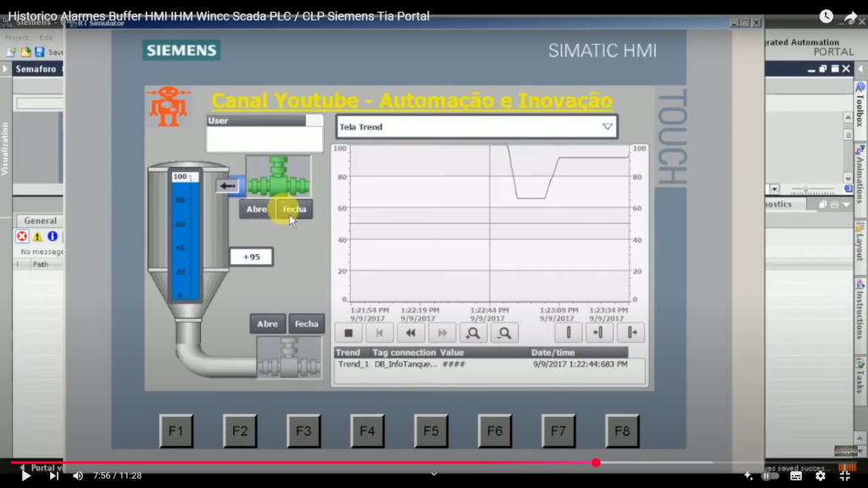
Task: Open the Project menu in TIA Portal
Action: pyautogui.click(x=17, y=37)
